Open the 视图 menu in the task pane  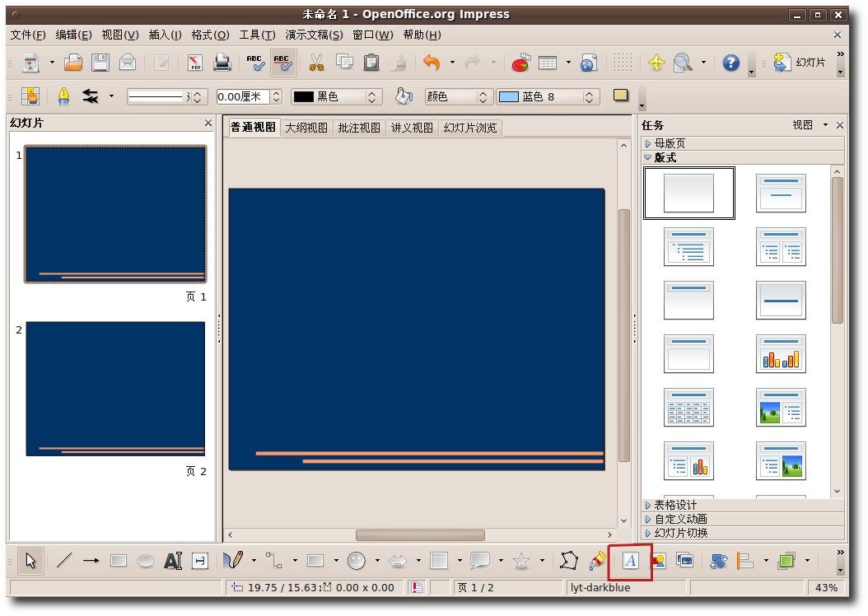810,125
